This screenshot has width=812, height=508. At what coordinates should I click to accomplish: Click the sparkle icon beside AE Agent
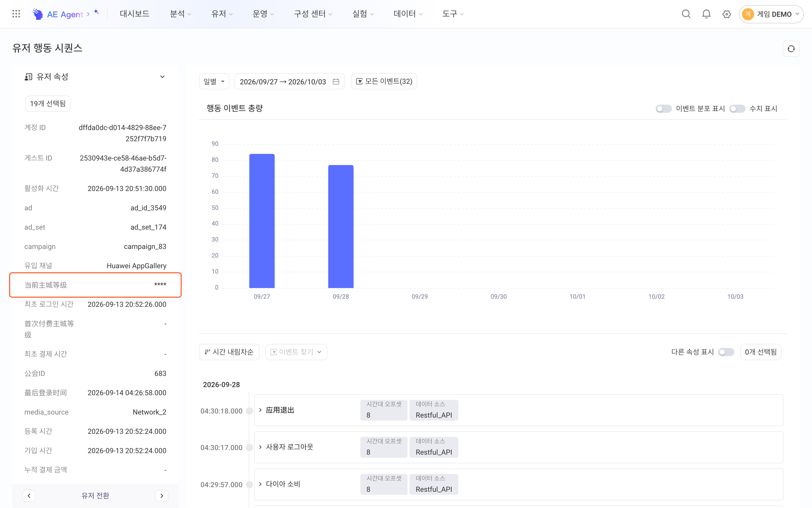(x=97, y=12)
